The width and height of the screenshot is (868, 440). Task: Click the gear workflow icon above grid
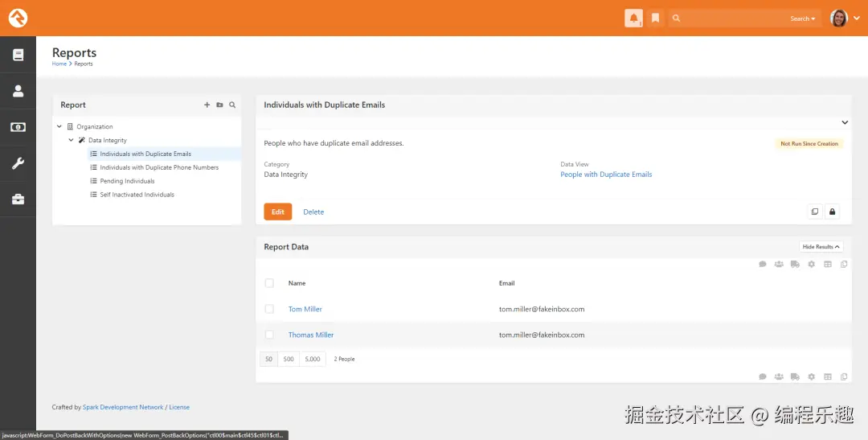click(x=812, y=265)
